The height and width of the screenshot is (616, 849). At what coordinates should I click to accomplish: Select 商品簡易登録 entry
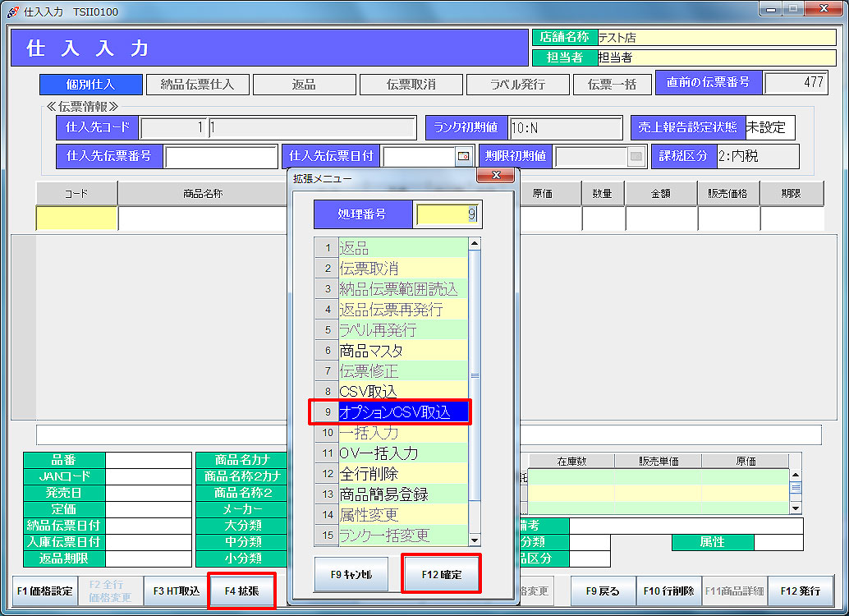(x=402, y=494)
